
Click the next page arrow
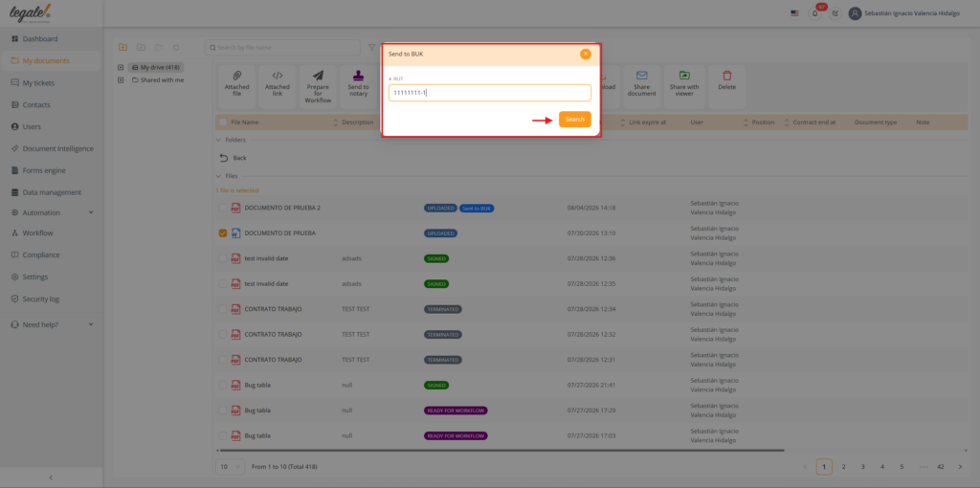coord(960,467)
